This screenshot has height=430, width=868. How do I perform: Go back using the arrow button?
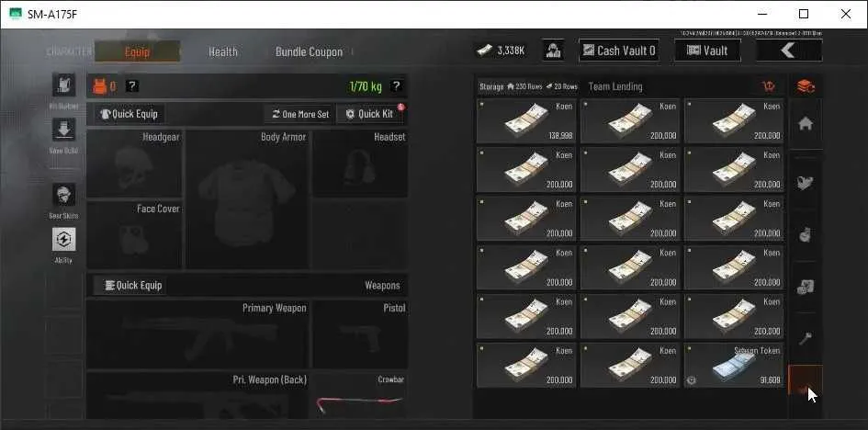pyautogui.click(x=789, y=51)
